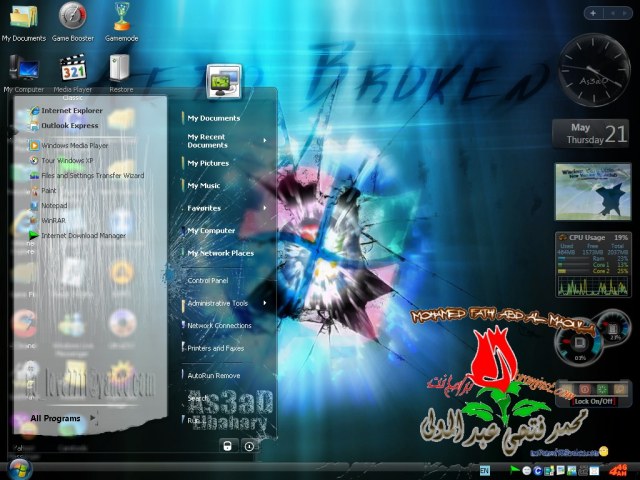Open My Network Places from Start menu
The width and height of the screenshot is (640, 480).
(x=218, y=253)
